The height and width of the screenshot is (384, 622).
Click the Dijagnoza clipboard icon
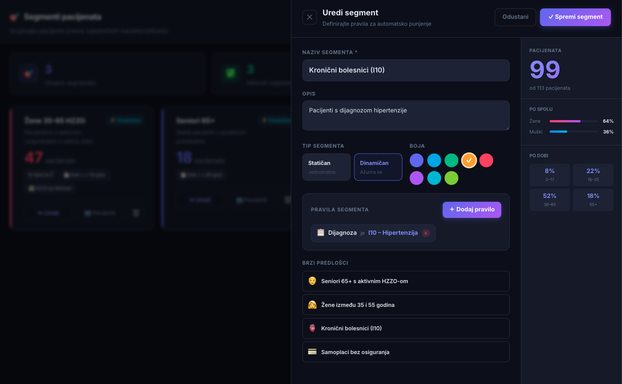321,232
